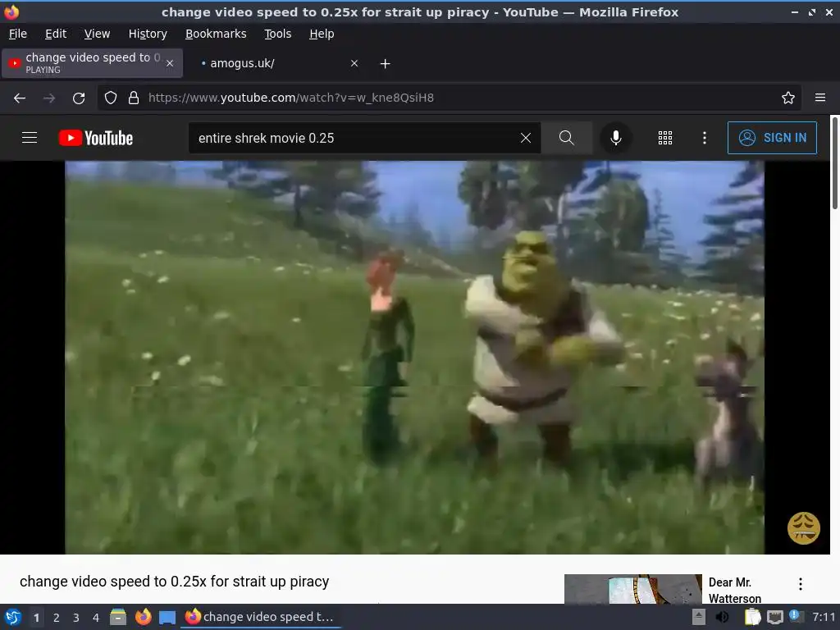Run the search with the magnifier button
840x630 pixels.
(566, 138)
